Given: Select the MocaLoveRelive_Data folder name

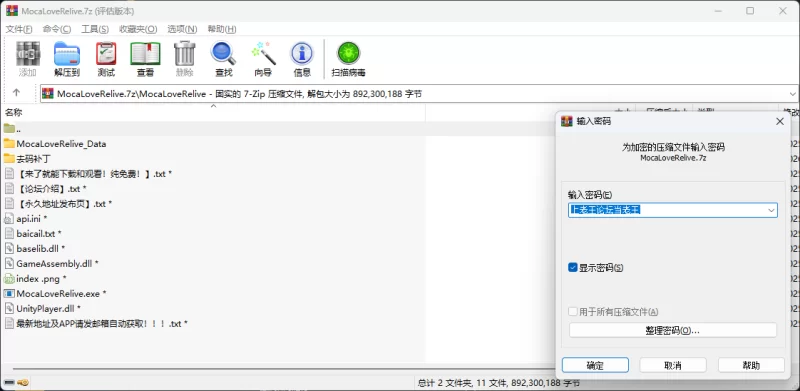Looking at the screenshot, I should tap(61, 144).
